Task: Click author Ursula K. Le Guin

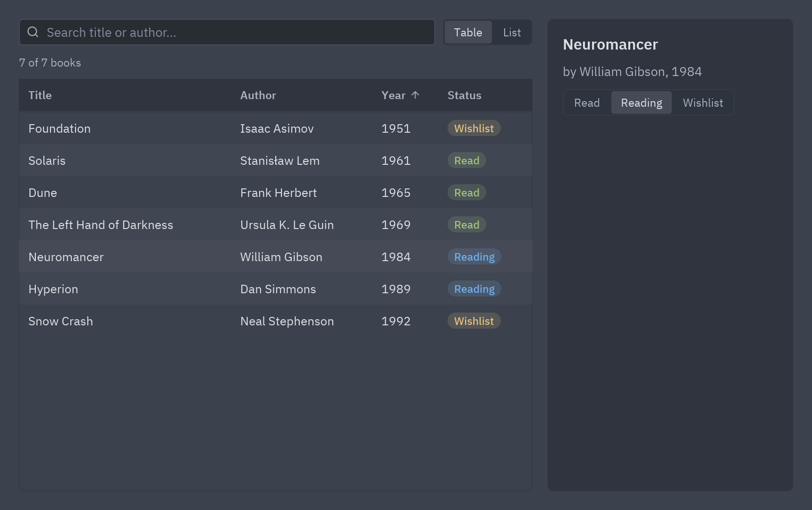Action: click(287, 225)
